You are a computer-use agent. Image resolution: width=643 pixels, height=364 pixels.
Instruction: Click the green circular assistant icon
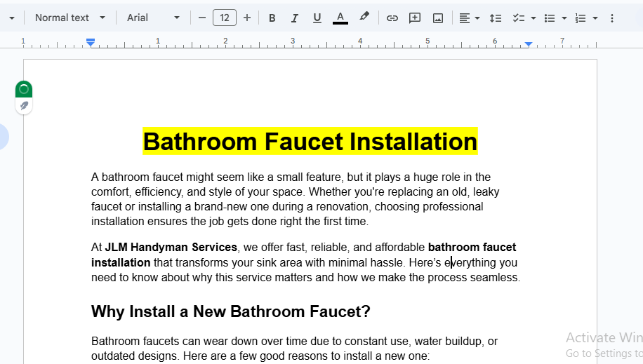click(24, 89)
